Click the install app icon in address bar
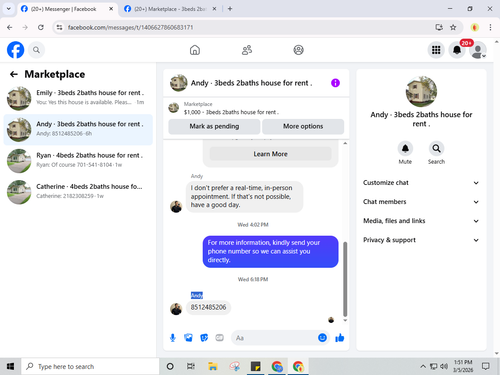This screenshot has width=500, height=375. pos(439,27)
